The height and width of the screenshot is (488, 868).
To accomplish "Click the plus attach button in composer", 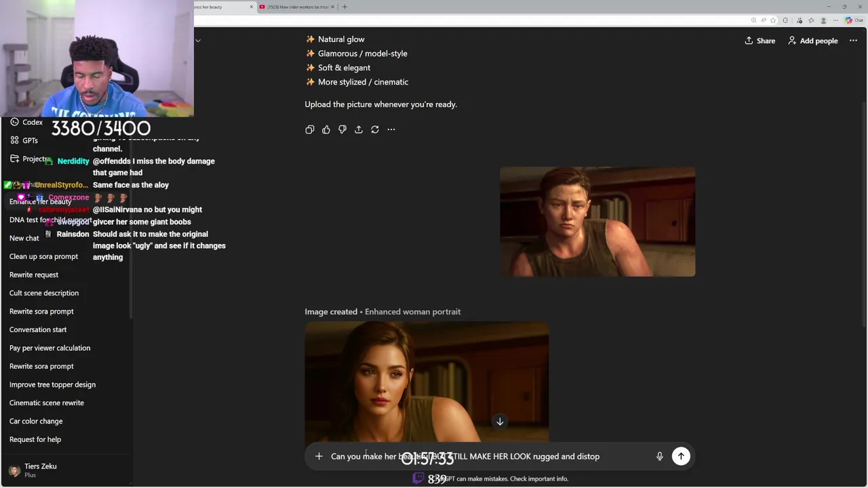I will click(319, 456).
